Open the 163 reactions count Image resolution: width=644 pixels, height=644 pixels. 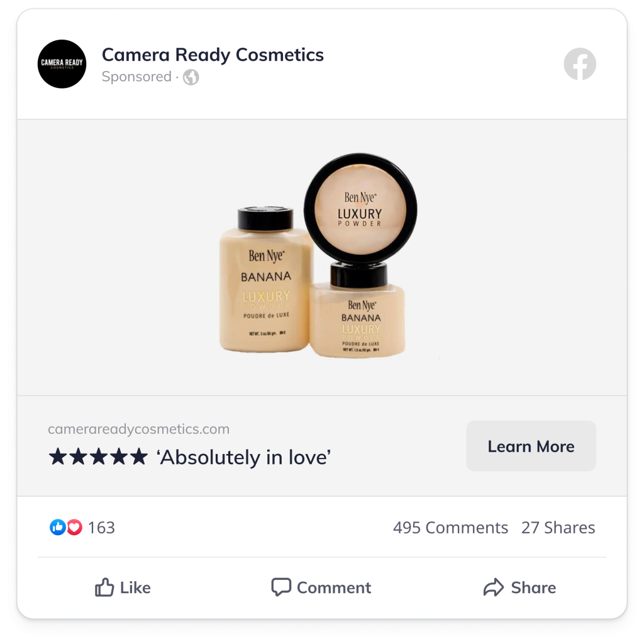[101, 528]
